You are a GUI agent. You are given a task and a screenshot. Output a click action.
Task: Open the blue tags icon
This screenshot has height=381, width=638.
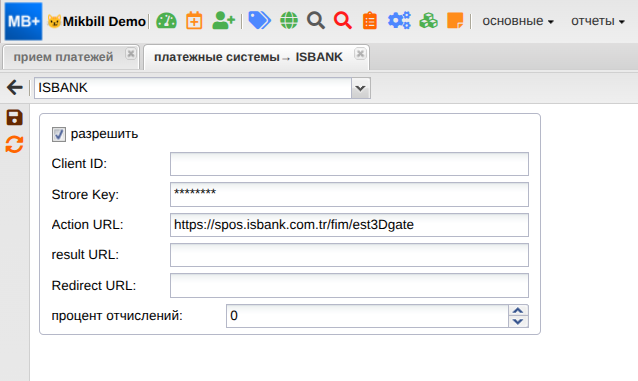pos(259,20)
